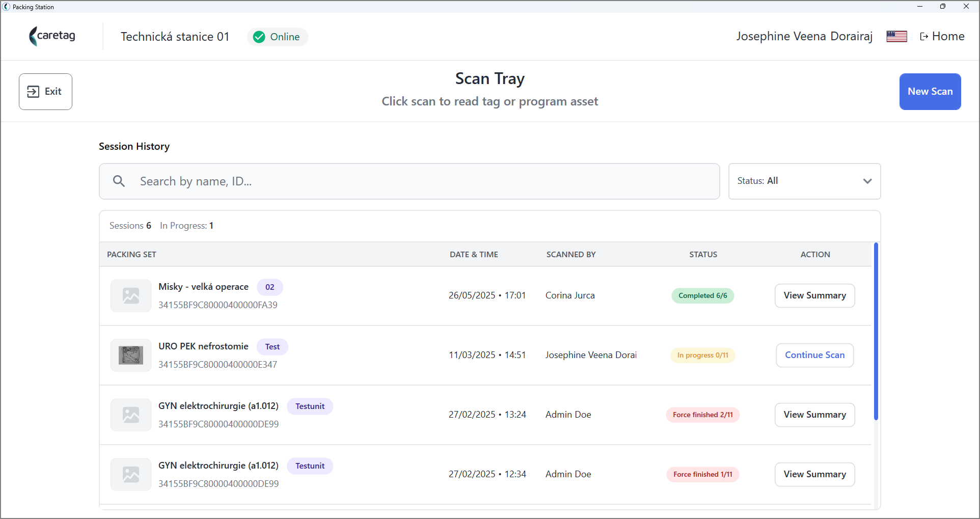This screenshot has width=980, height=519.
Task: Open Misky - velká operace placeholder image
Action: 131,296
